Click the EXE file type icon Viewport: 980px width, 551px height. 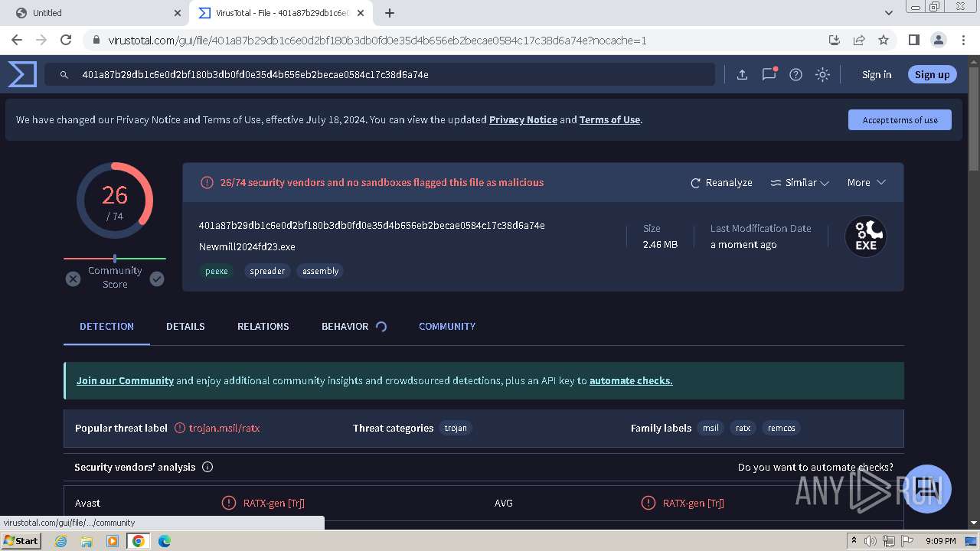866,236
